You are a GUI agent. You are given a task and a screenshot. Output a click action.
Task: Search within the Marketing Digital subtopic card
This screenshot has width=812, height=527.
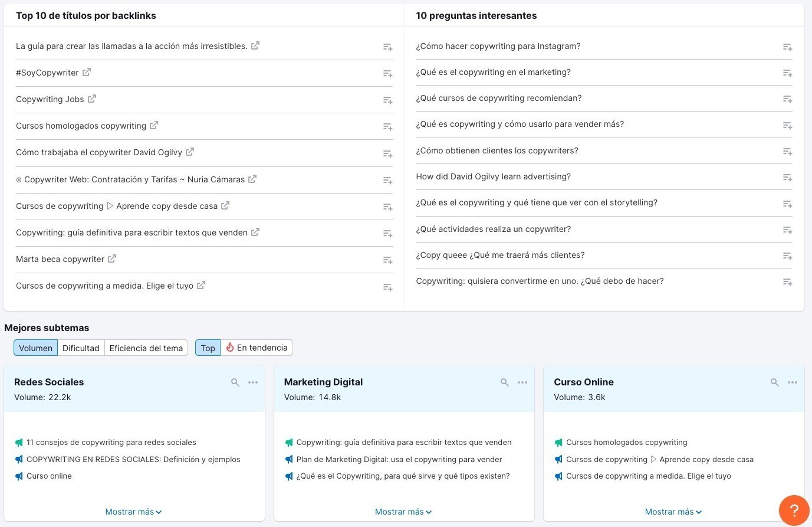pyautogui.click(x=505, y=382)
